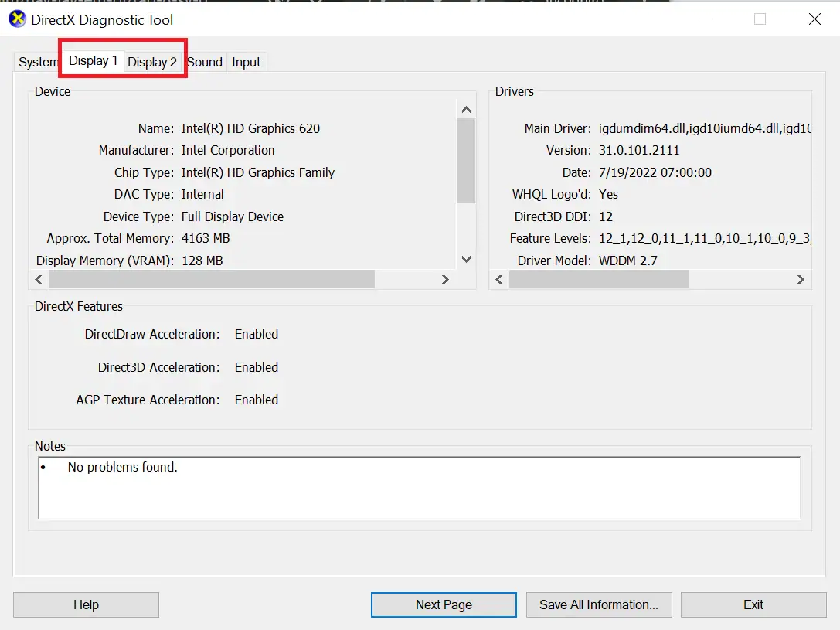Maximize the DirectX Diagnostic Tool window

coord(760,19)
